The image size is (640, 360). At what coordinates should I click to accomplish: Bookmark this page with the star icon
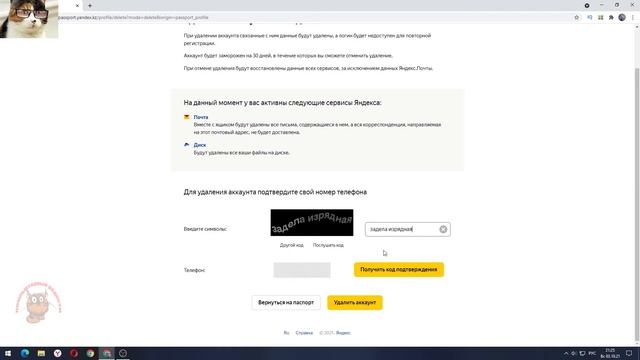pyautogui.click(x=577, y=18)
